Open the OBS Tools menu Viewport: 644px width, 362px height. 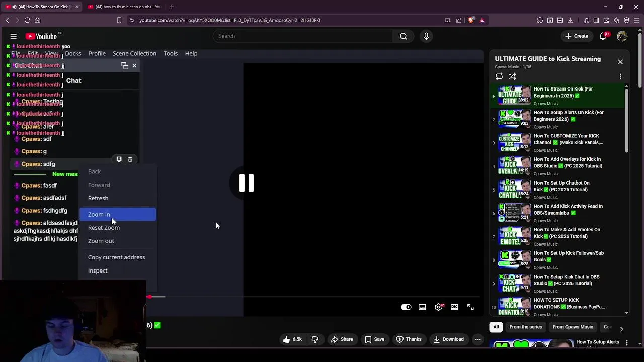(171, 53)
